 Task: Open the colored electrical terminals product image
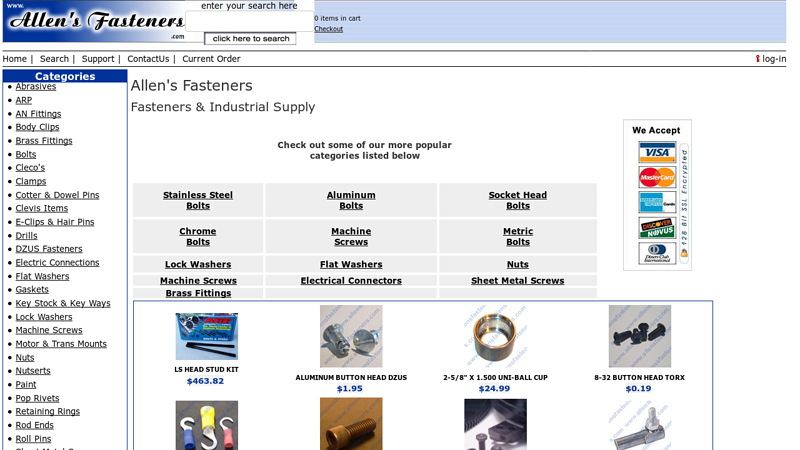(x=207, y=426)
